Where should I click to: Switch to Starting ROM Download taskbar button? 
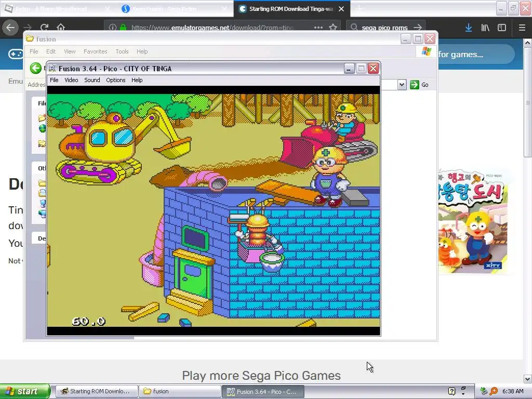(97, 392)
